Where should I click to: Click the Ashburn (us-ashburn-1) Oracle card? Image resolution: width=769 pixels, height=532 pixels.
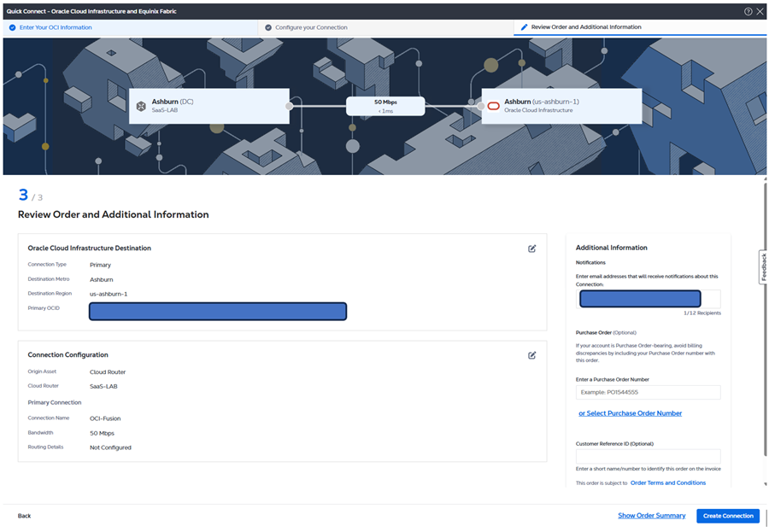pos(561,106)
